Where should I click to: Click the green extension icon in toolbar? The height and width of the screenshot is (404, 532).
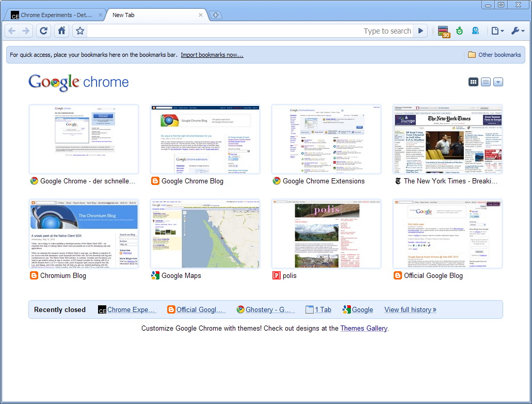click(459, 31)
